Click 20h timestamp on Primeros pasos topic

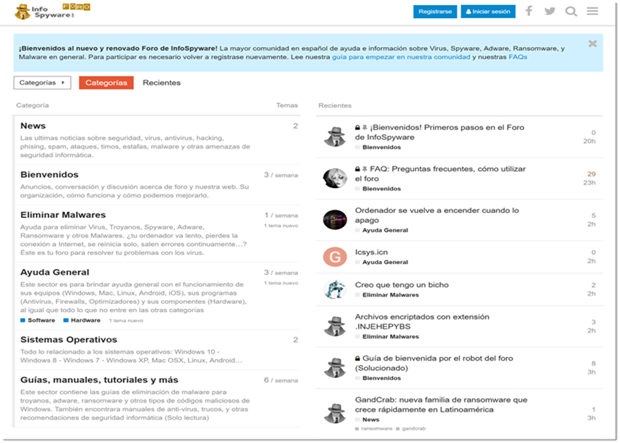pyautogui.click(x=590, y=141)
